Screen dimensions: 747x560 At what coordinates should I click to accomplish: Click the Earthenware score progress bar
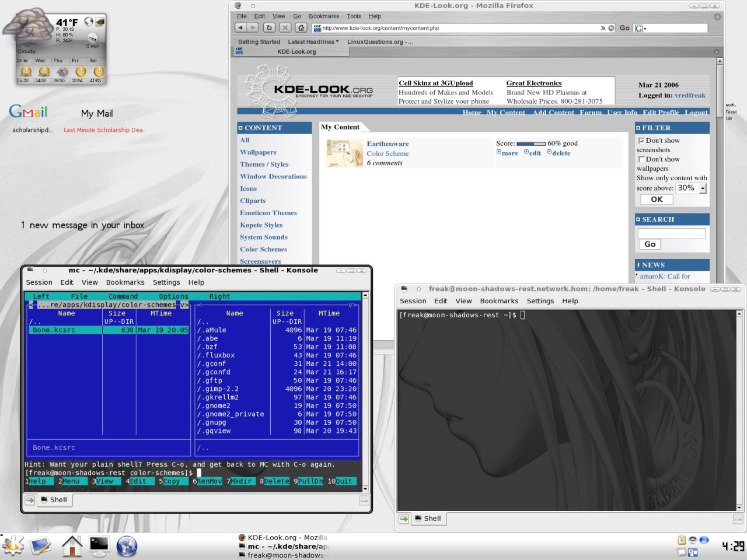[x=531, y=143]
